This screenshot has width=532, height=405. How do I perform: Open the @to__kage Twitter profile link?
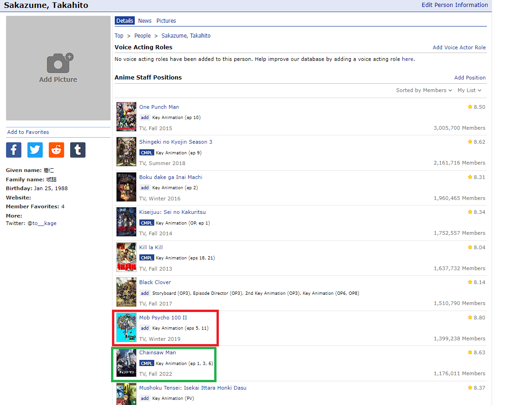pyautogui.click(x=42, y=223)
